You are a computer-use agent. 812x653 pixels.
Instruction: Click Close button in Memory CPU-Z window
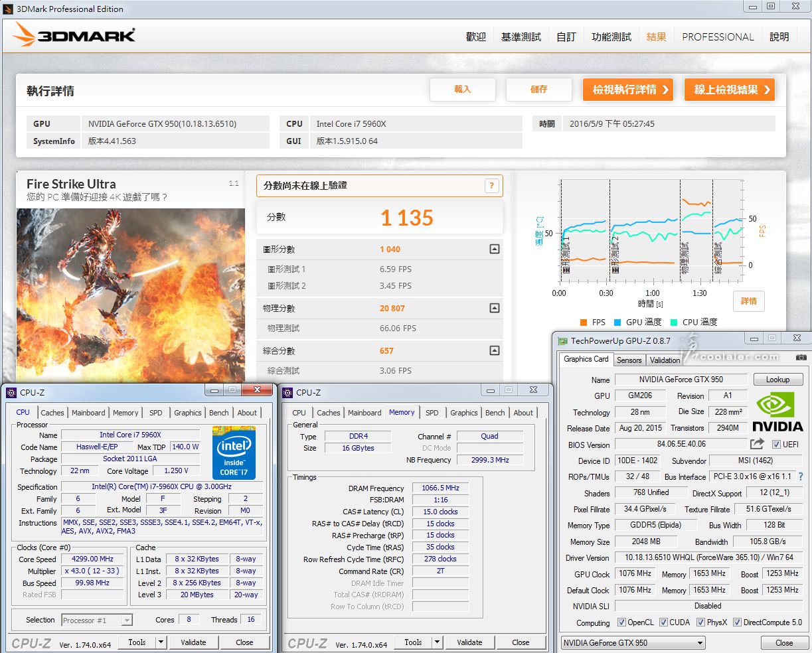521,642
